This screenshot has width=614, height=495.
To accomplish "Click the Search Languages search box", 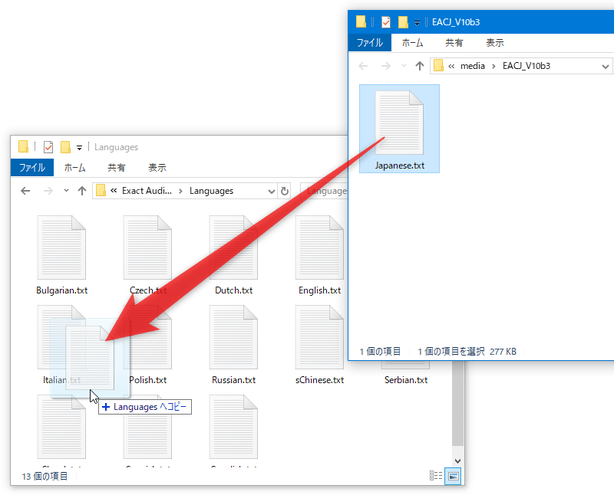I will tap(324, 191).
